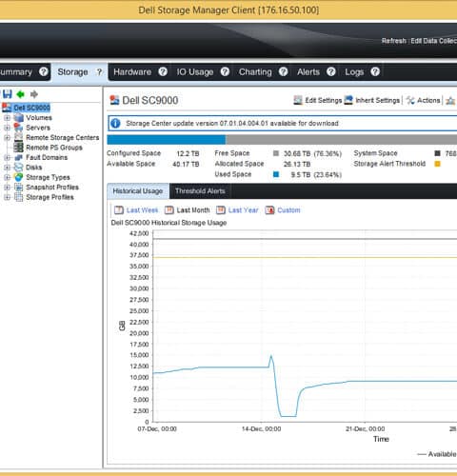Click the Storage Types icon
Viewport: 457px width, 476px height.
tap(19, 177)
